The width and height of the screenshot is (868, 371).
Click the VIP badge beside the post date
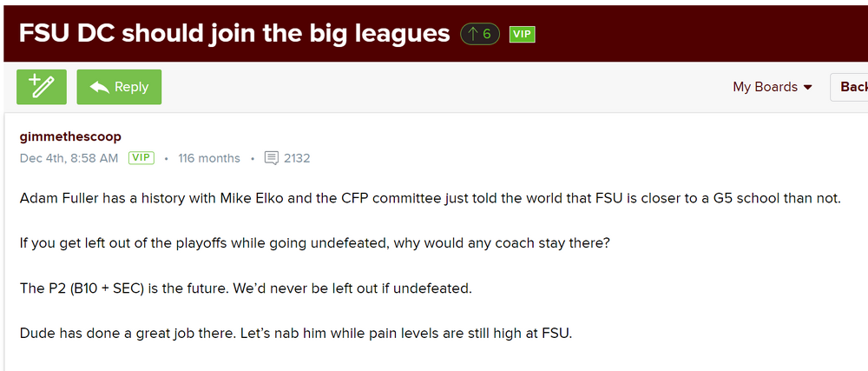point(141,158)
